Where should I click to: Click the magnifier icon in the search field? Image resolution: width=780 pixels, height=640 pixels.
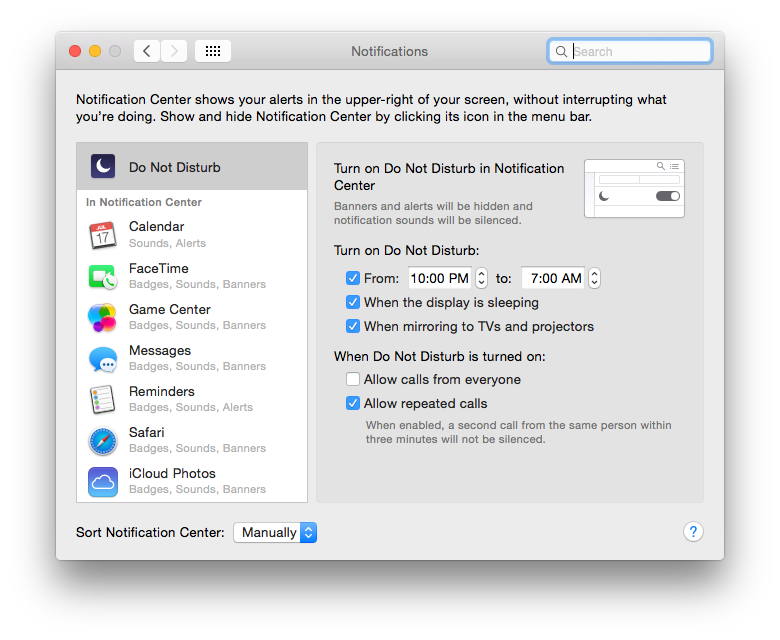(x=561, y=51)
